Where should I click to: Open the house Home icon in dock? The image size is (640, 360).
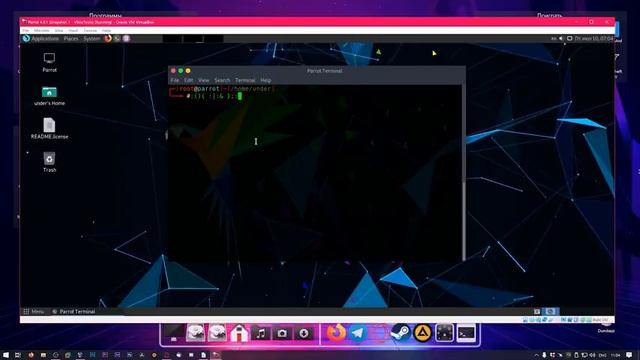point(239,333)
